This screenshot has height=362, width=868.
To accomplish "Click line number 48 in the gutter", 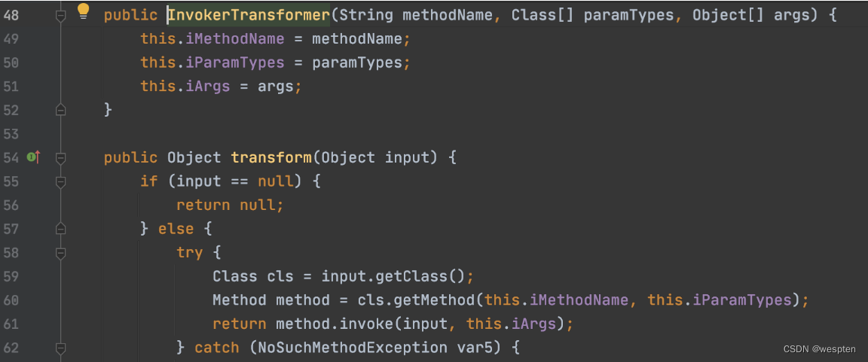I will click(x=11, y=15).
